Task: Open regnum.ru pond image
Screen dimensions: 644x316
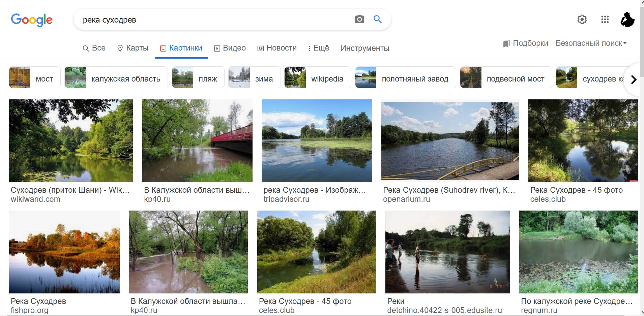Action: click(579, 252)
